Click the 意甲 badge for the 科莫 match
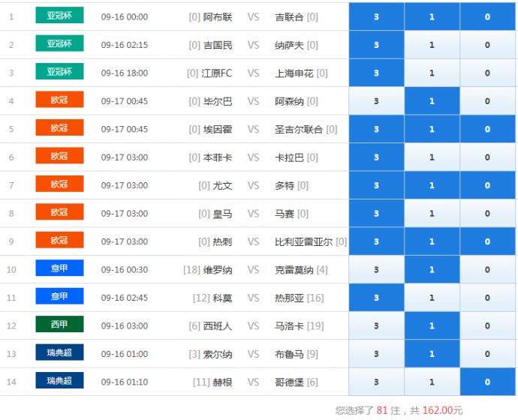Image resolution: width=518 pixels, height=420 pixels. click(x=59, y=297)
